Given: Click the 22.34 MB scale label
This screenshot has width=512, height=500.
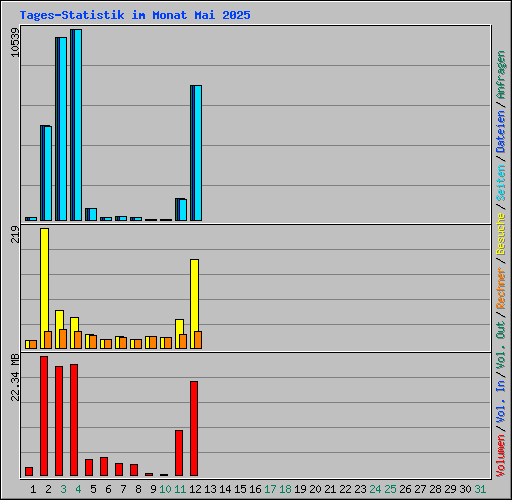Looking at the screenshot, I should point(15,378).
